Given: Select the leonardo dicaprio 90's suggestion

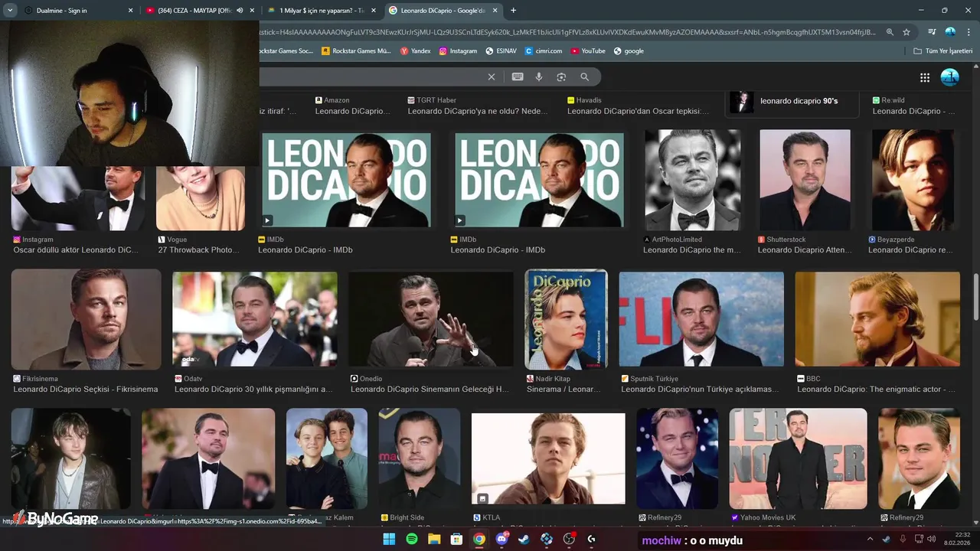Looking at the screenshot, I should point(792,102).
